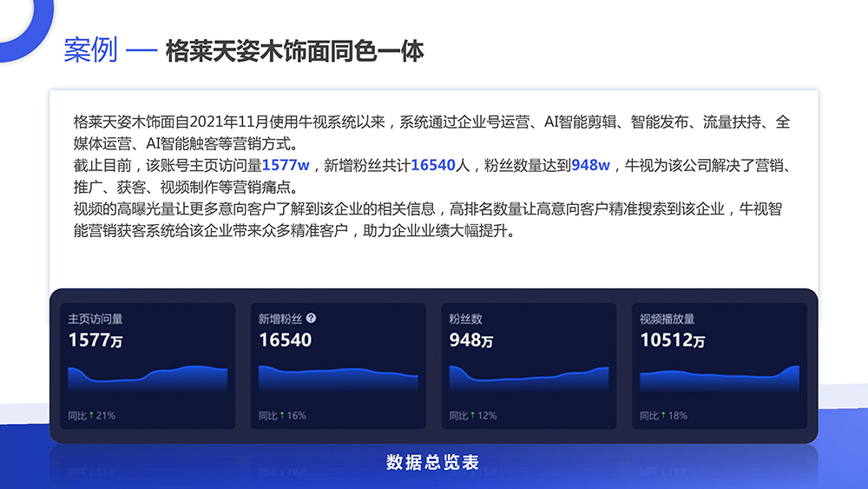
Task: Click the blue 案例 title text
Action: pos(90,50)
